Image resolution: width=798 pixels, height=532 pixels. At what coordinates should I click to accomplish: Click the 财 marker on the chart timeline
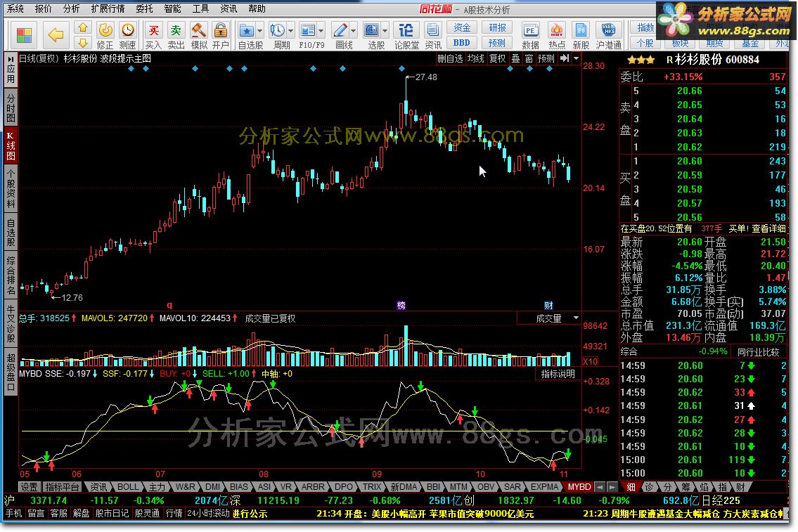tap(548, 305)
